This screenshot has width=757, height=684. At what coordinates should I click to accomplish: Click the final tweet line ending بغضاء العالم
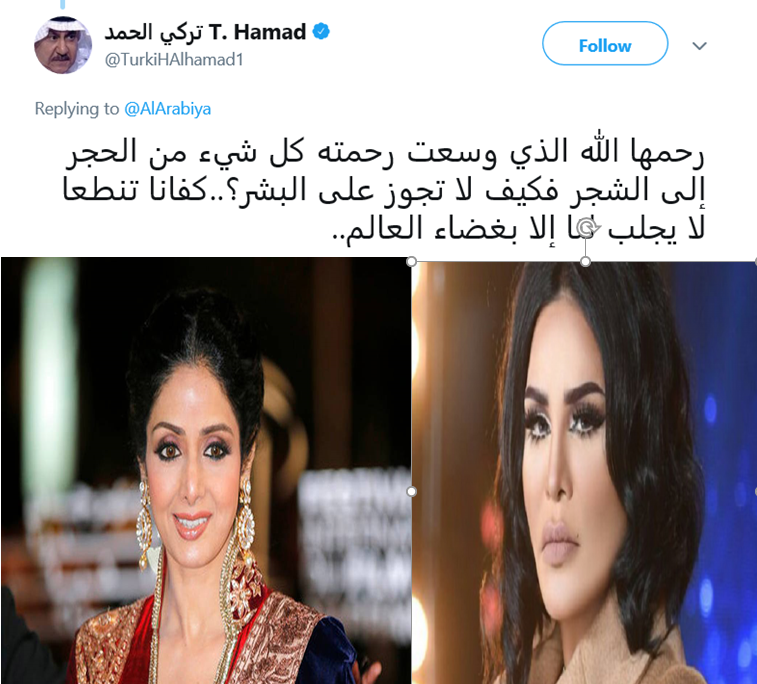pyautogui.click(x=519, y=228)
